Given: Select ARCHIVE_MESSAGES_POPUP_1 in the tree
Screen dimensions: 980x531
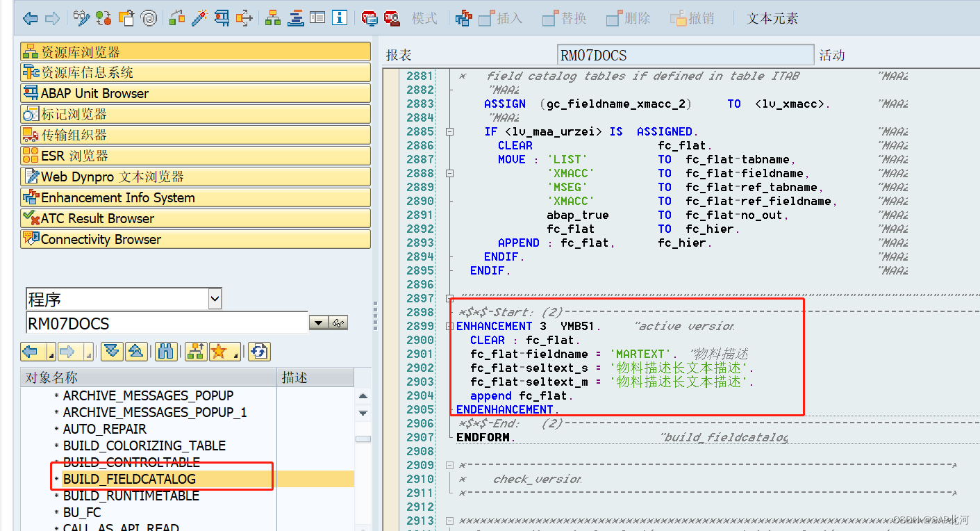Looking at the screenshot, I should (155, 412).
